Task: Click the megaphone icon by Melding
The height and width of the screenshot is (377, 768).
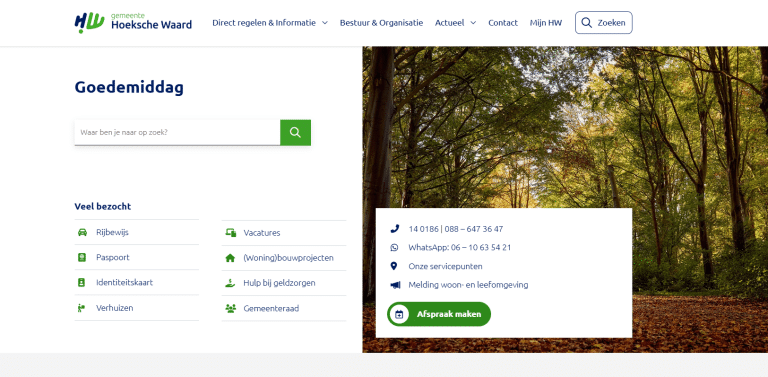Action: click(395, 285)
